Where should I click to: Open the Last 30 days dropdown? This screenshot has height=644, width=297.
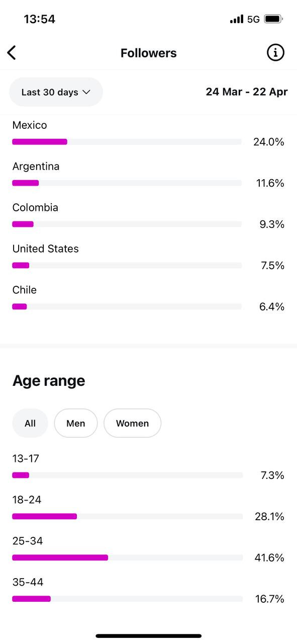click(x=56, y=92)
